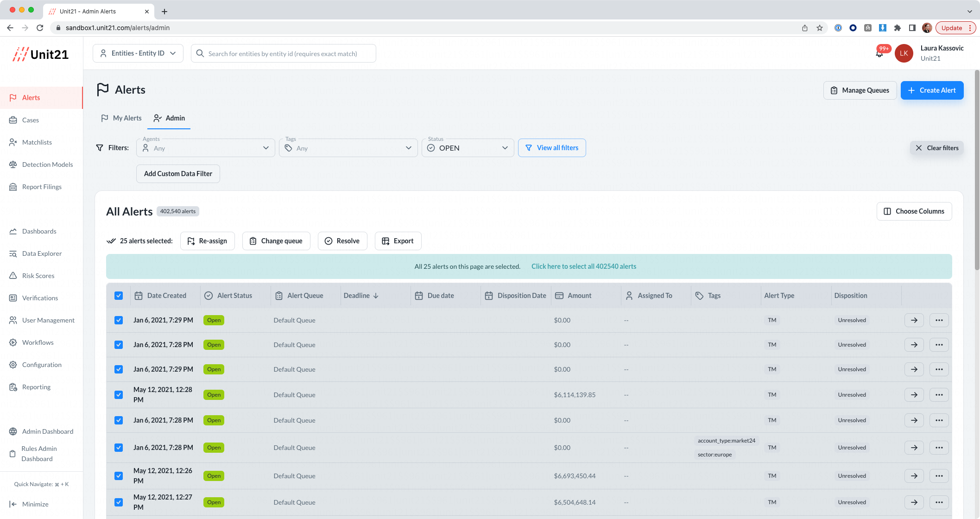Go to User Management
Screen dimensions: 980x519
[x=48, y=320]
